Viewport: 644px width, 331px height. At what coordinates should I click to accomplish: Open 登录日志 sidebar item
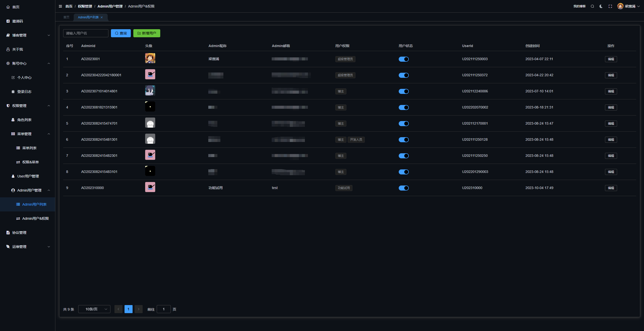pyautogui.click(x=24, y=92)
